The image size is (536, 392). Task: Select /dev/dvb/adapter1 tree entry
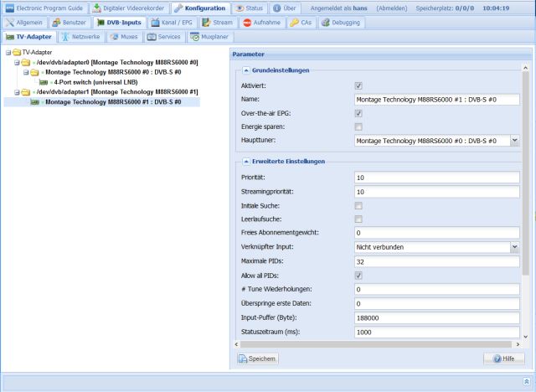(117, 92)
